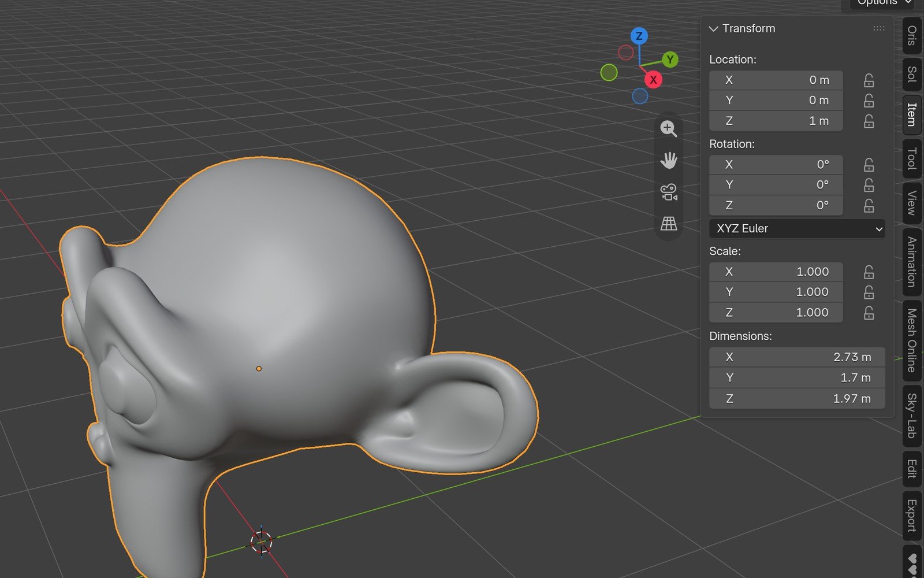Screen dimensions: 924x578
Task: Click the Transform panel drag handle dots
Action: pyautogui.click(x=879, y=28)
